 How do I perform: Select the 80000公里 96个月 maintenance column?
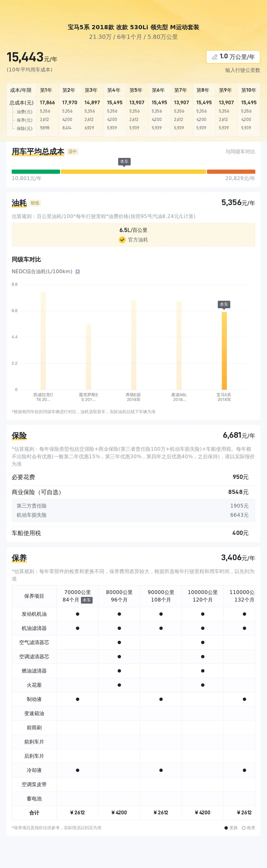pos(119,596)
